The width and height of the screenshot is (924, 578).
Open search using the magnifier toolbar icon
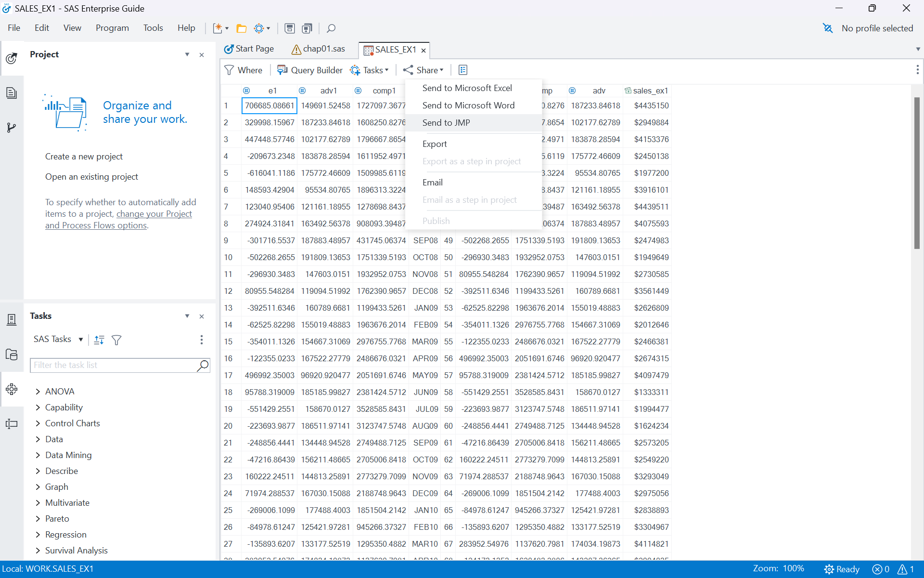pos(331,28)
